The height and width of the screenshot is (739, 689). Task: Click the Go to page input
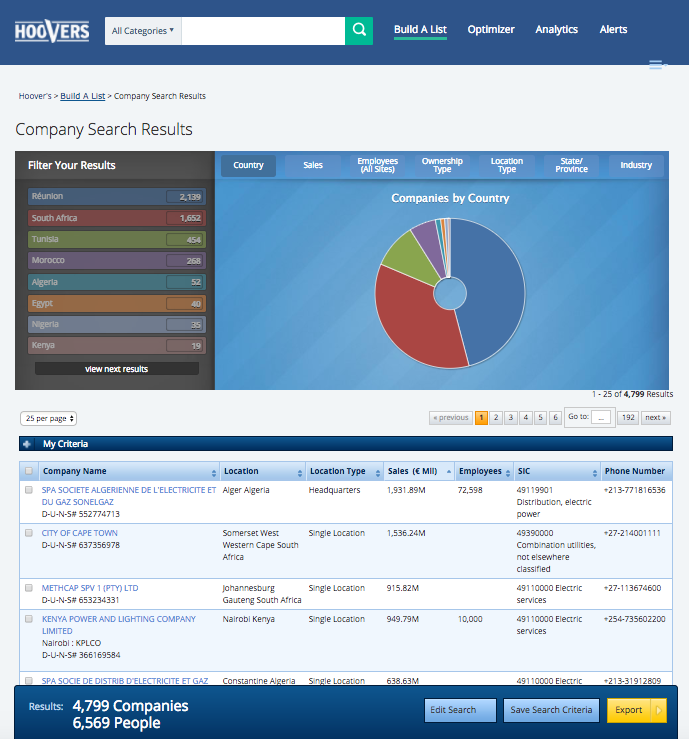pyautogui.click(x=601, y=417)
